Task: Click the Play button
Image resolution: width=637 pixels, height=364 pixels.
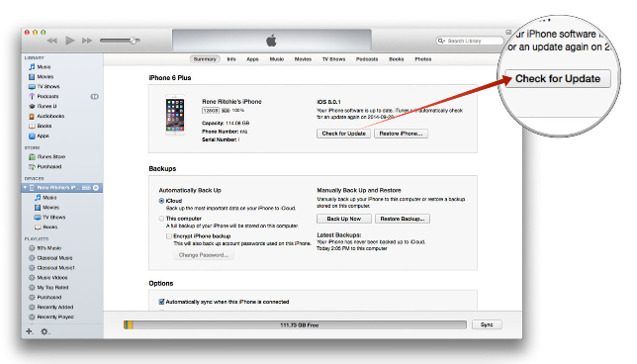Action: pos(70,41)
